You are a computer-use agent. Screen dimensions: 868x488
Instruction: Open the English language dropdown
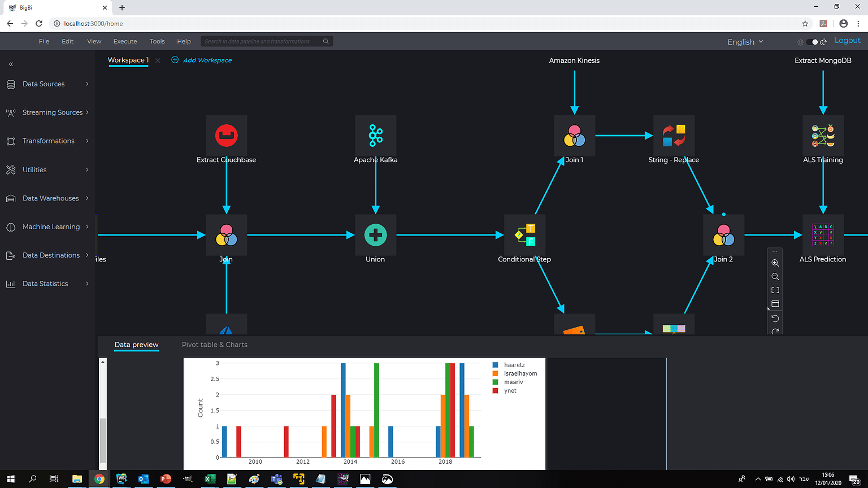pyautogui.click(x=744, y=41)
